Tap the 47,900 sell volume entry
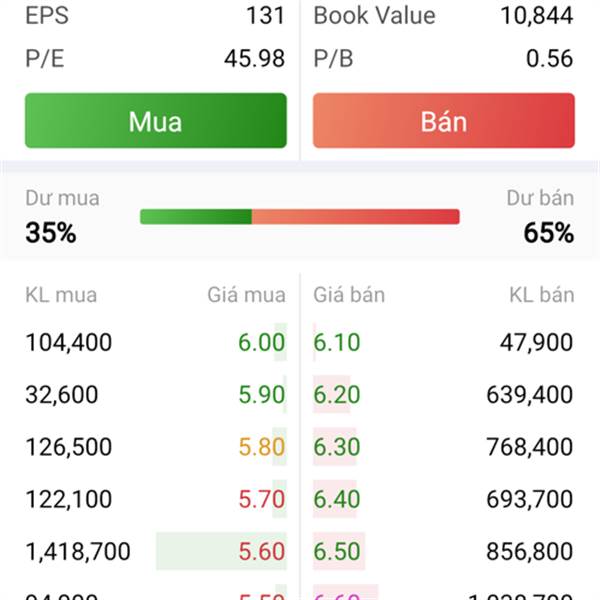 tap(536, 342)
